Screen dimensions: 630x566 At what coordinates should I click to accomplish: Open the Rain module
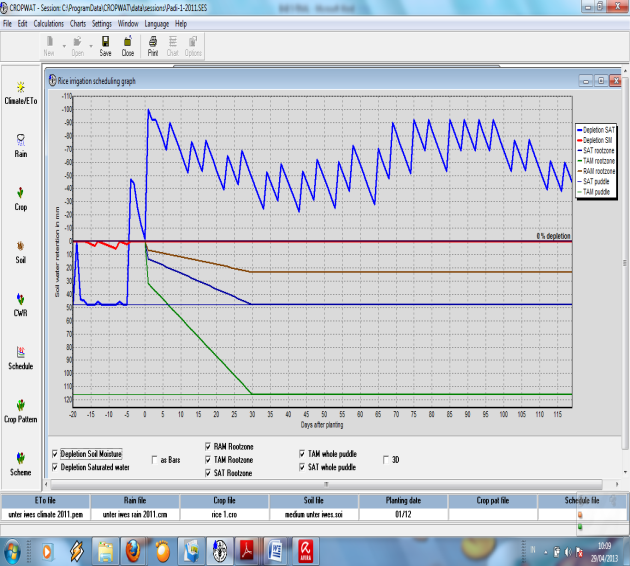[x=20, y=146]
